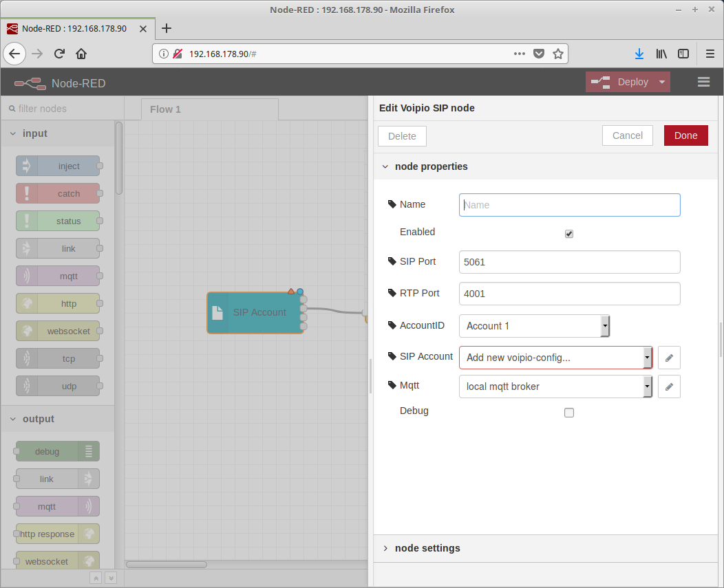Cancel editing the Voipio SIP node
This screenshot has width=724, height=588.
pos(627,135)
